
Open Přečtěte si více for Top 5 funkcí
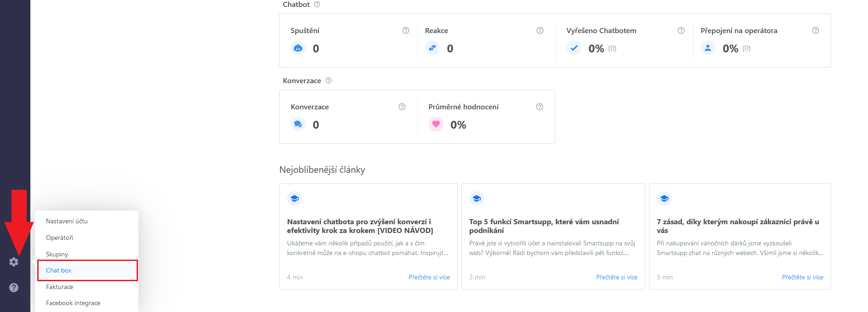click(x=616, y=277)
